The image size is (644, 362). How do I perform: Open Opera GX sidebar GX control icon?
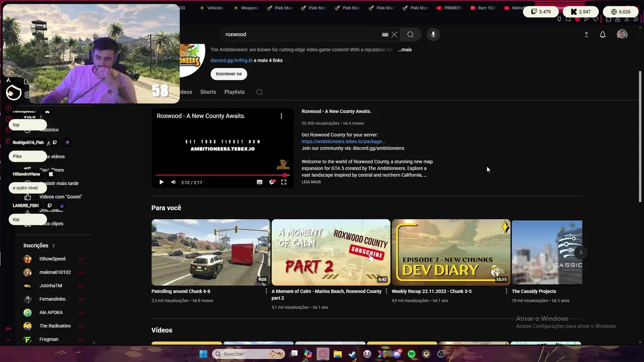pyautogui.click(x=9, y=328)
